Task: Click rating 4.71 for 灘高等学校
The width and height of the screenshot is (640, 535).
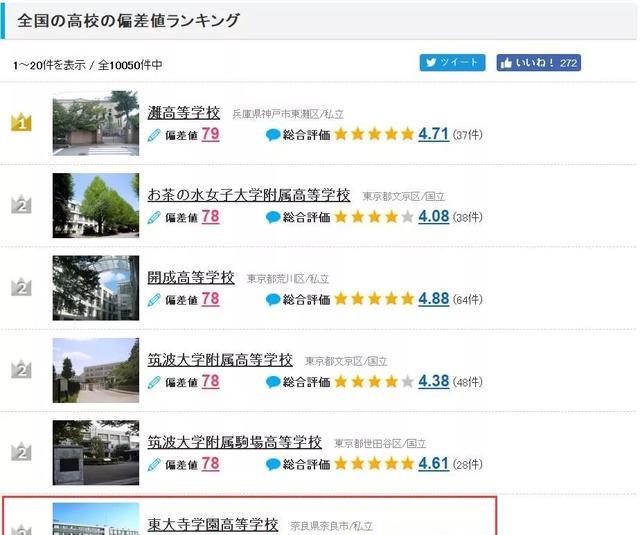Action: click(433, 134)
